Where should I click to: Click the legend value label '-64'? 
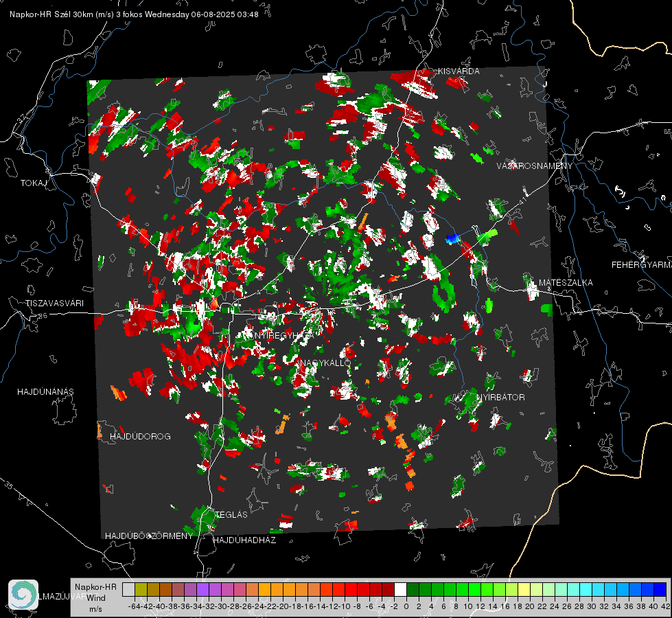tap(134, 606)
